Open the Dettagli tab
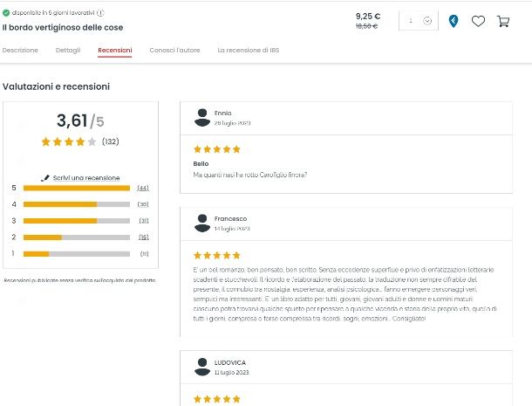This screenshot has width=532, height=406. pyautogui.click(x=68, y=51)
